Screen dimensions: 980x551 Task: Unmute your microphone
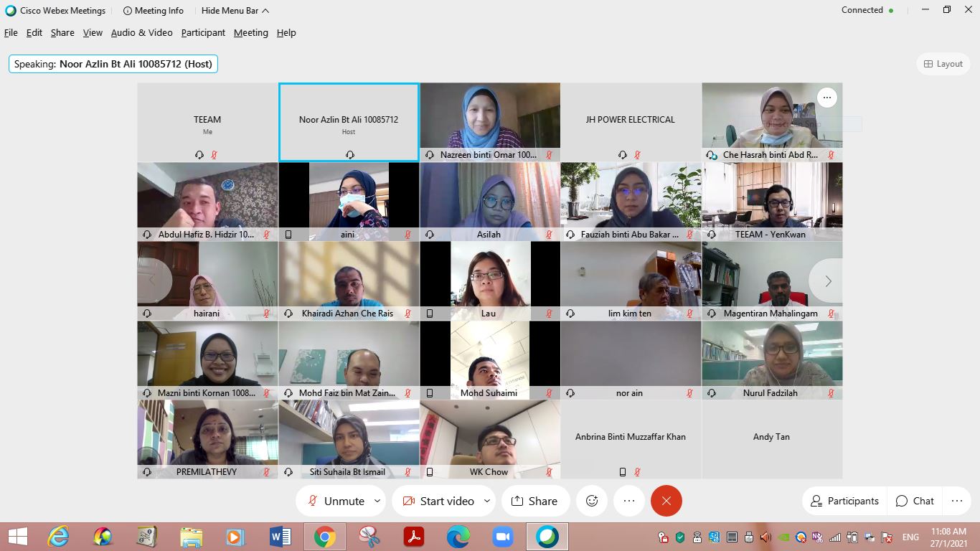point(335,501)
